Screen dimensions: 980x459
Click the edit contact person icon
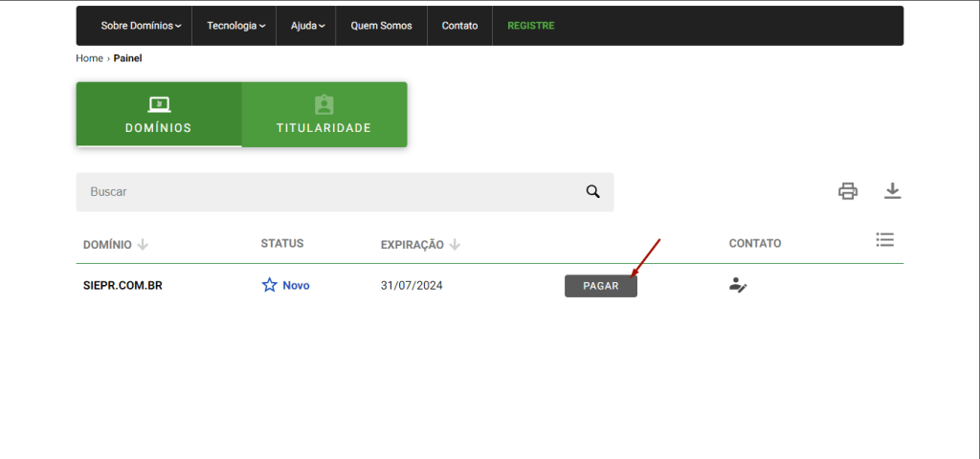coord(738,285)
